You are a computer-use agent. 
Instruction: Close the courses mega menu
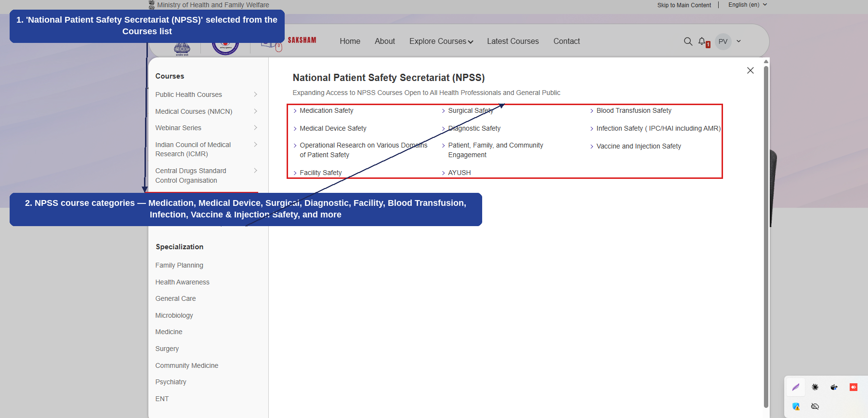click(750, 70)
